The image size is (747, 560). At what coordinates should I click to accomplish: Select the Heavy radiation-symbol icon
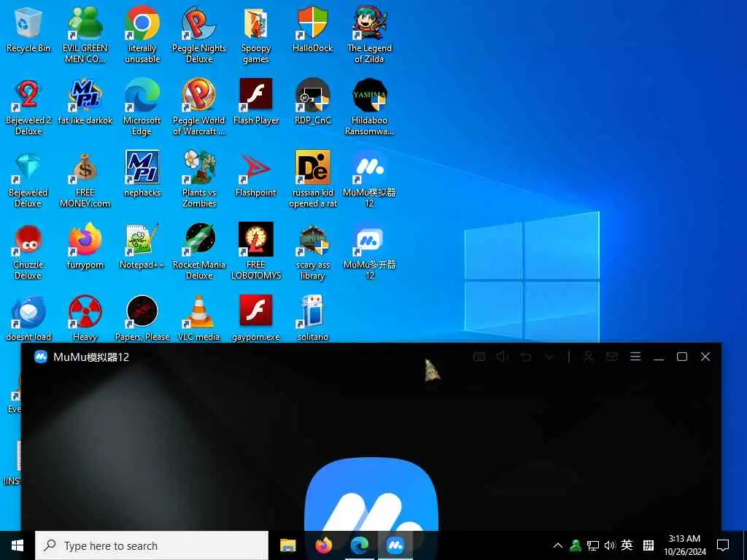click(85, 318)
